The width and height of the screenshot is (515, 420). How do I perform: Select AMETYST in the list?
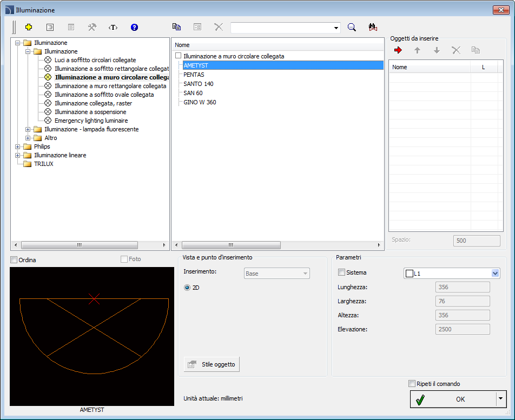283,65
